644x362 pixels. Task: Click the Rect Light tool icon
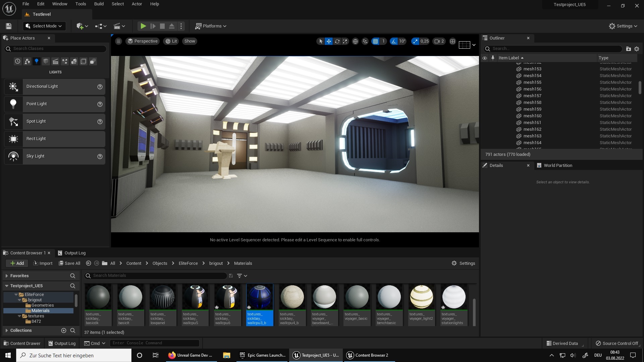(x=13, y=139)
